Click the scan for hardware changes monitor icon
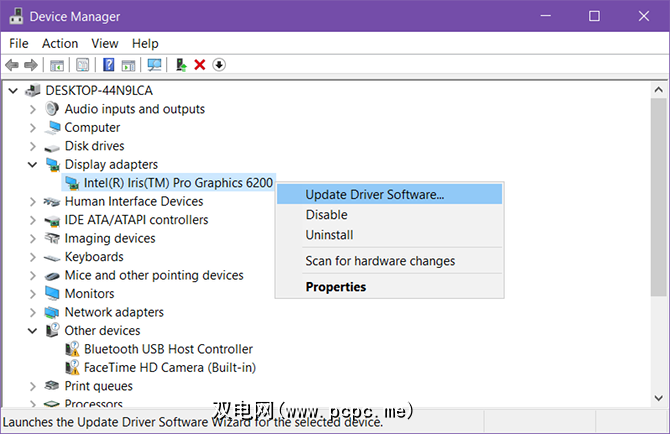 pyautogui.click(x=154, y=65)
